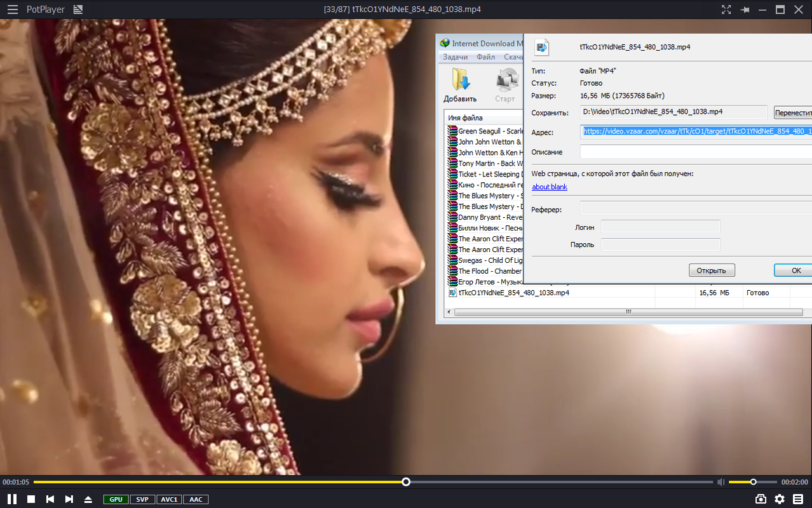The width and height of the screenshot is (812, 508).
Task: Select the John John Wetton download row
Action: 485,142
